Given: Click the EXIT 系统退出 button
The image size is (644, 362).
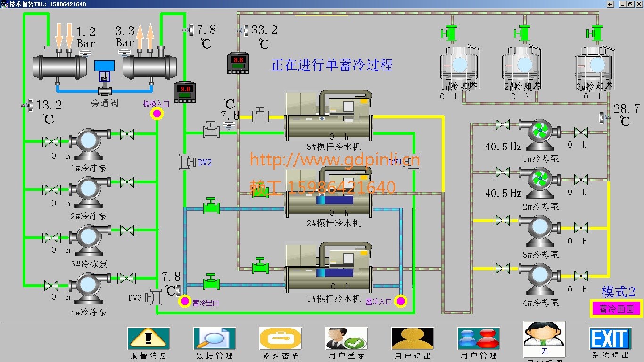Looking at the screenshot, I should coord(611,338).
